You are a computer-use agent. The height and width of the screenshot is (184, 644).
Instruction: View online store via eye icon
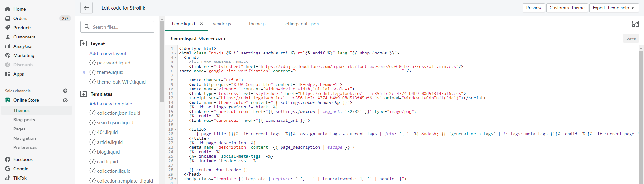click(65, 100)
